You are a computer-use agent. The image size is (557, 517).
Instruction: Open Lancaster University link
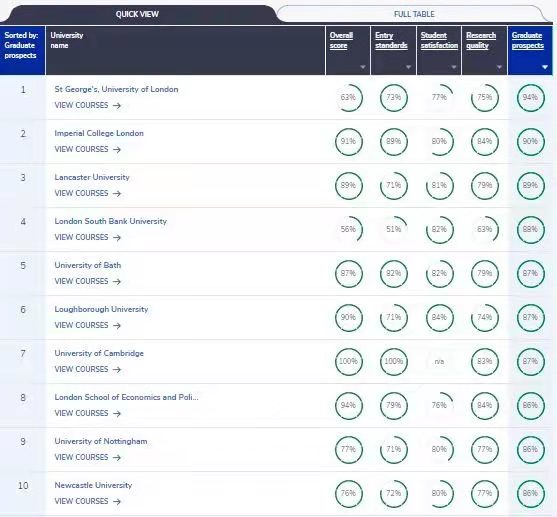tap(92, 177)
